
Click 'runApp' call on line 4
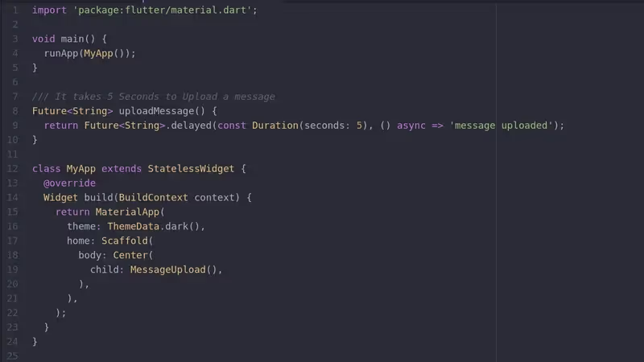point(61,53)
